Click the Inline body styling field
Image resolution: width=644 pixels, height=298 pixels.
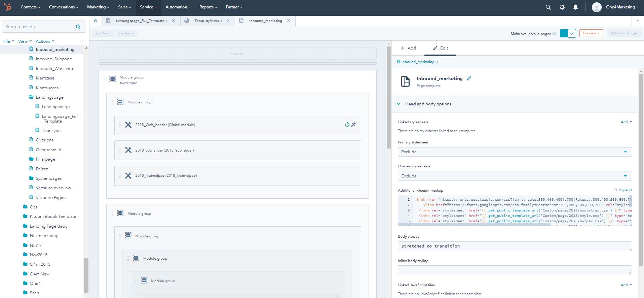[515, 270]
